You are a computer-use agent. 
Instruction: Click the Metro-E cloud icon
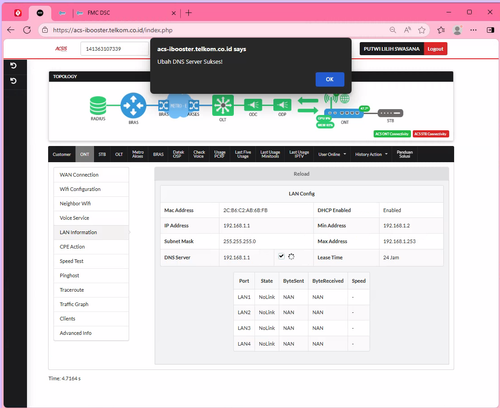tap(178, 106)
